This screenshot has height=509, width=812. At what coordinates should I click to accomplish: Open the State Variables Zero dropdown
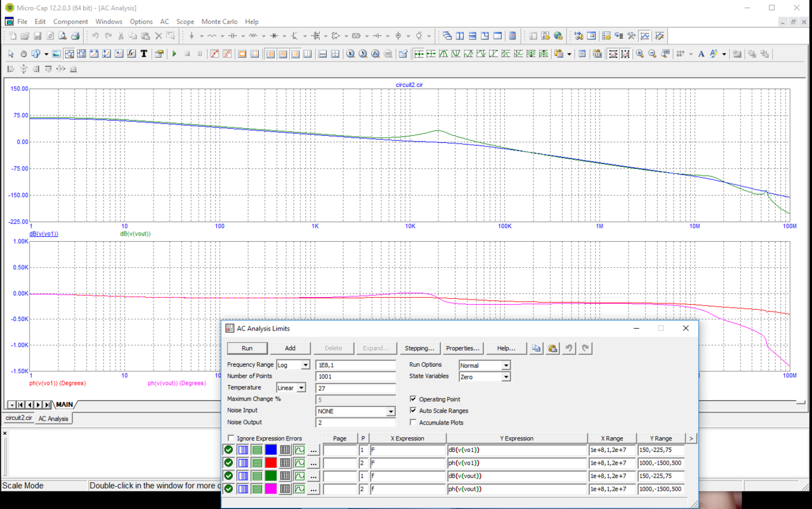[506, 377]
